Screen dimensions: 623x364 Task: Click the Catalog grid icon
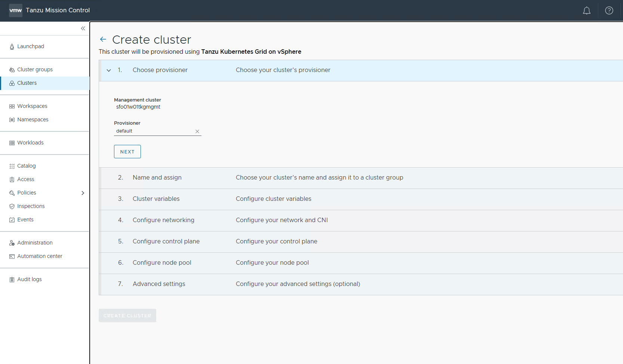click(12, 166)
